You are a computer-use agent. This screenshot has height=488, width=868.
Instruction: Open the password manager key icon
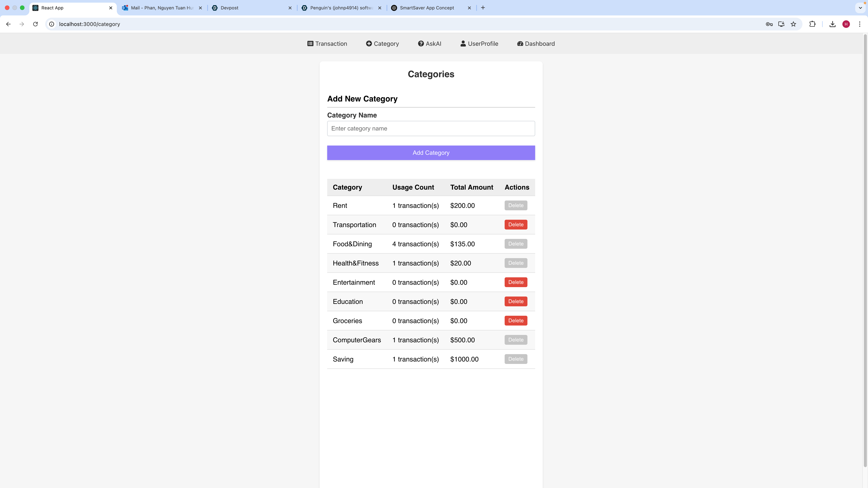coord(769,24)
